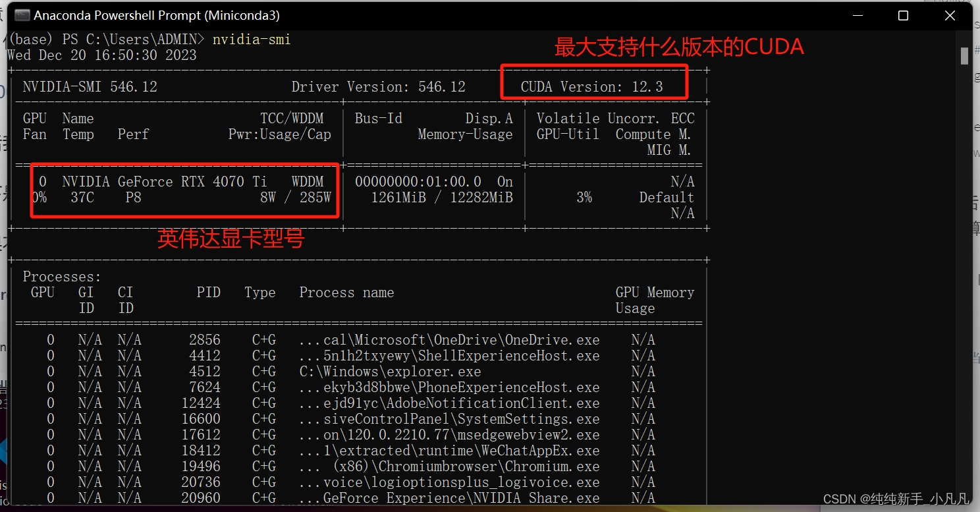Click the ShellExperienceHost.exe process name

point(450,356)
